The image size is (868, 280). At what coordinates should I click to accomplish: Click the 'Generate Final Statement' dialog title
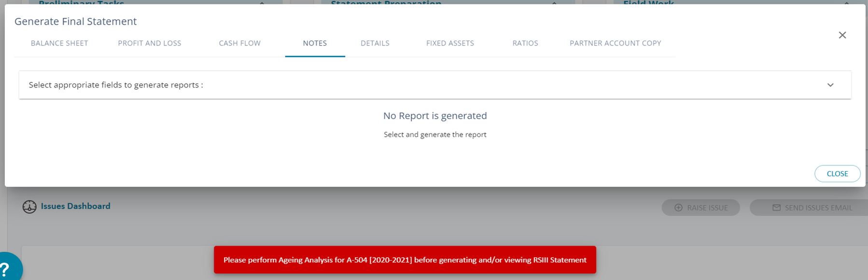[x=76, y=21]
